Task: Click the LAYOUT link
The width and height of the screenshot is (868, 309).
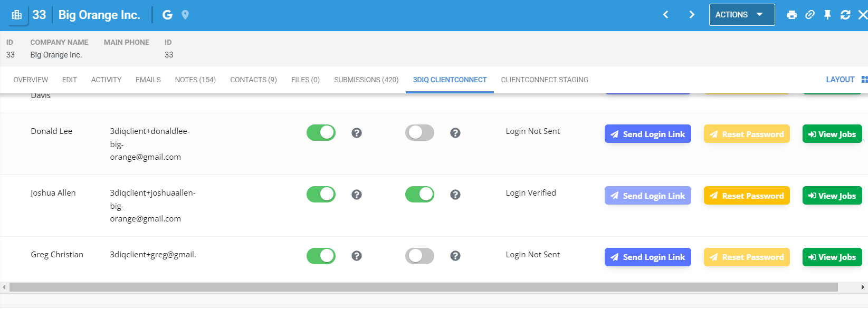Action: click(x=840, y=80)
